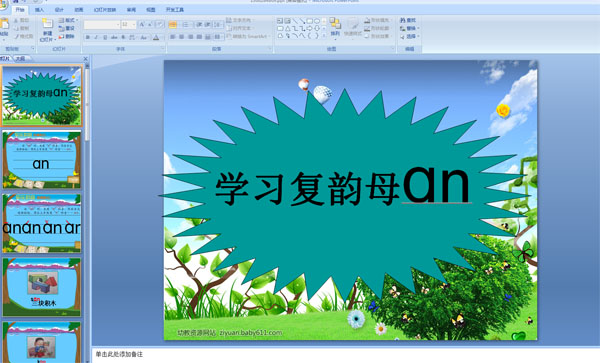Toggle underline formatting
The width and height of the screenshot is (600, 363).
(105, 37)
